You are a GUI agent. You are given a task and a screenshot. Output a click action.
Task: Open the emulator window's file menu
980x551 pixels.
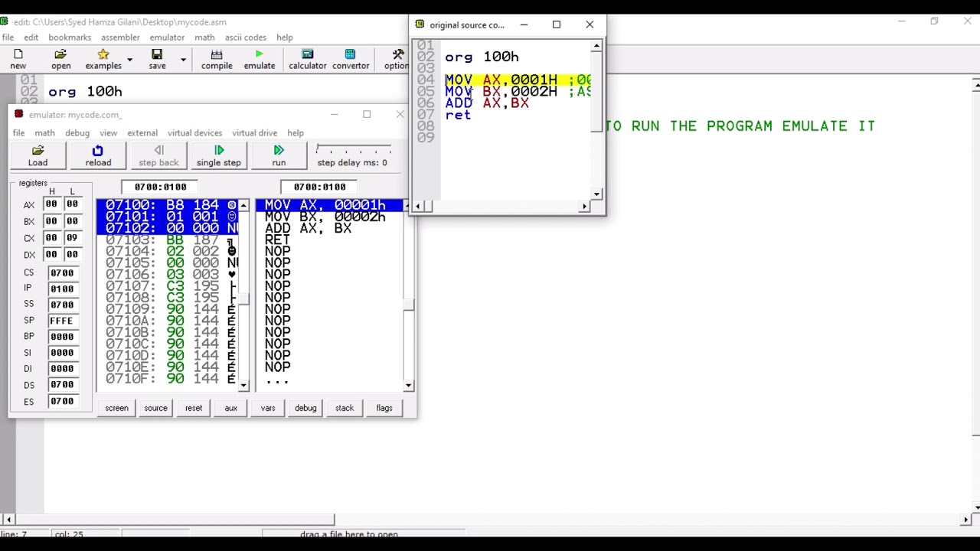point(18,133)
